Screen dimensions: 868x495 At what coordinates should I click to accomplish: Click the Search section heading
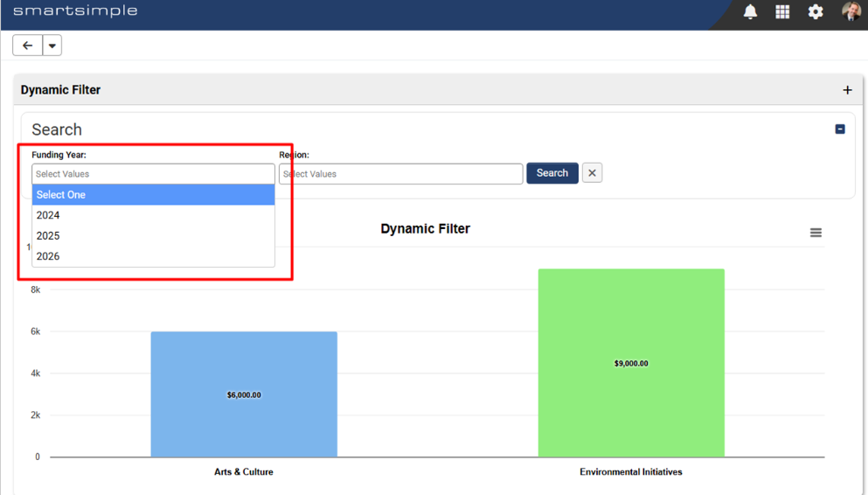[57, 129]
